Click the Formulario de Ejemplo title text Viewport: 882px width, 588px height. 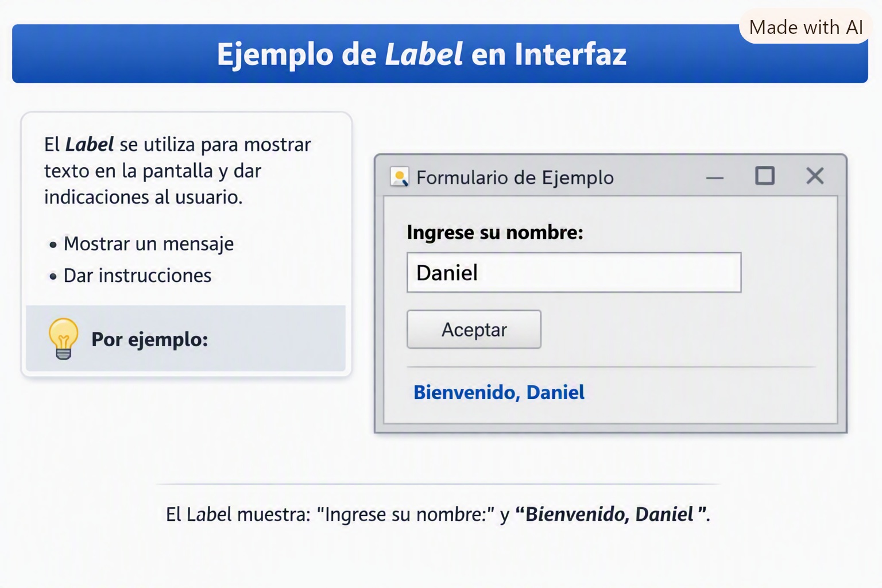pyautogui.click(x=515, y=178)
